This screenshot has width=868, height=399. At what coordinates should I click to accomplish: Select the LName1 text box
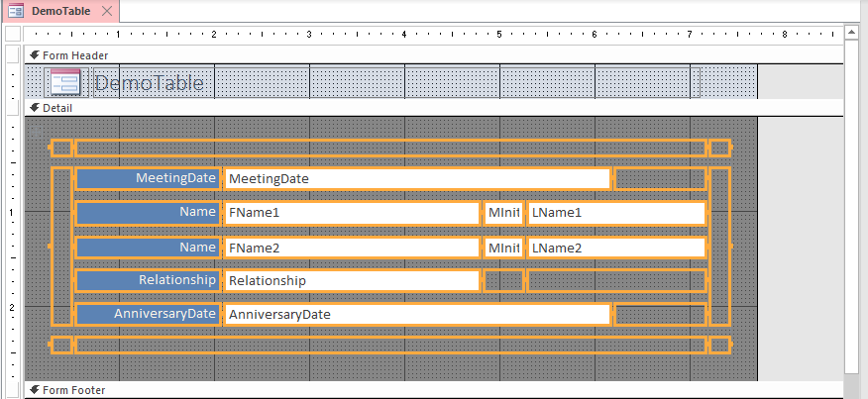point(615,213)
